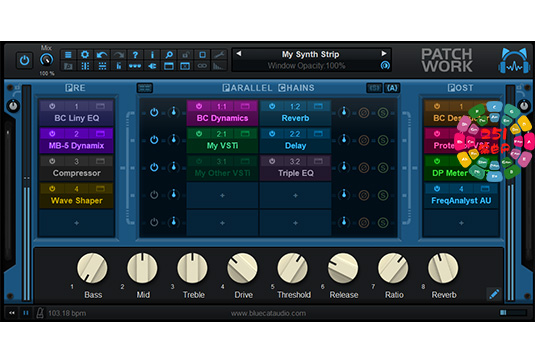Open the gear settings icon in toolbar
Image resolution: width=535 pixels, height=363 pixels.
tap(85, 55)
